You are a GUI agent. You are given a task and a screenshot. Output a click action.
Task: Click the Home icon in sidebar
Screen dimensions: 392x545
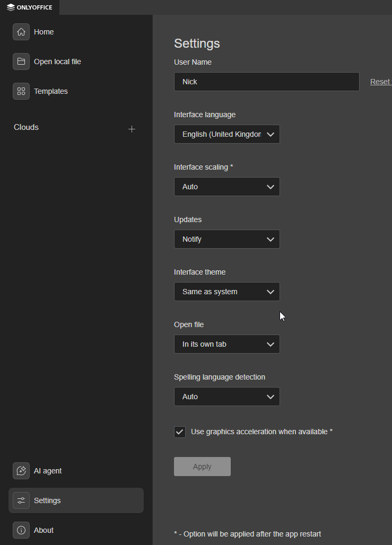[21, 32]
